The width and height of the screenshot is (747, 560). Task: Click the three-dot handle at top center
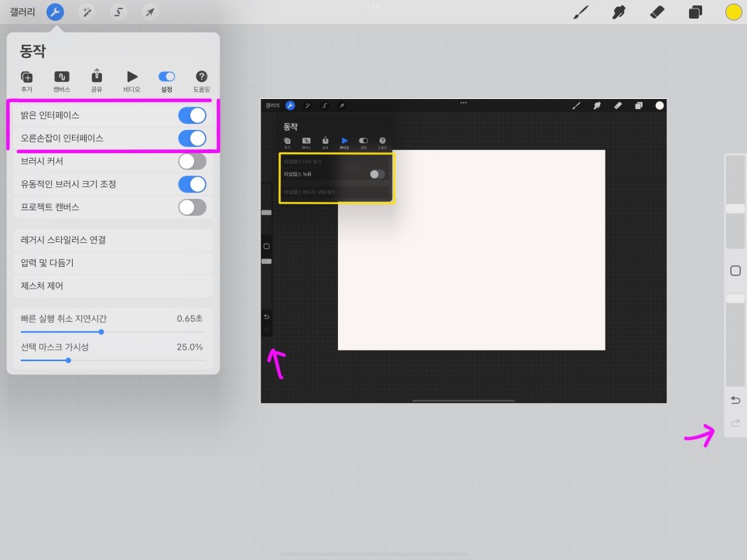373,6
